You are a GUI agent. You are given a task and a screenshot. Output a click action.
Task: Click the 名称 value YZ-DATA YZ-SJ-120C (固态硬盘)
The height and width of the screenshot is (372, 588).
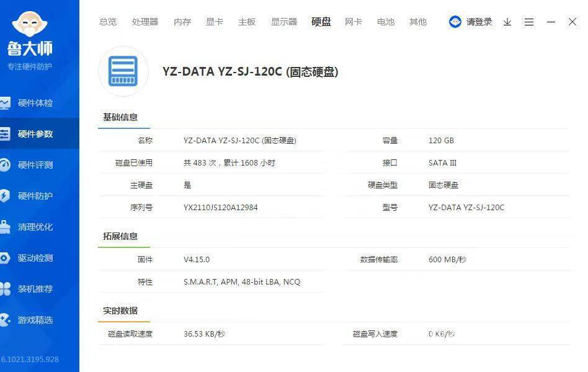(239, 140)
